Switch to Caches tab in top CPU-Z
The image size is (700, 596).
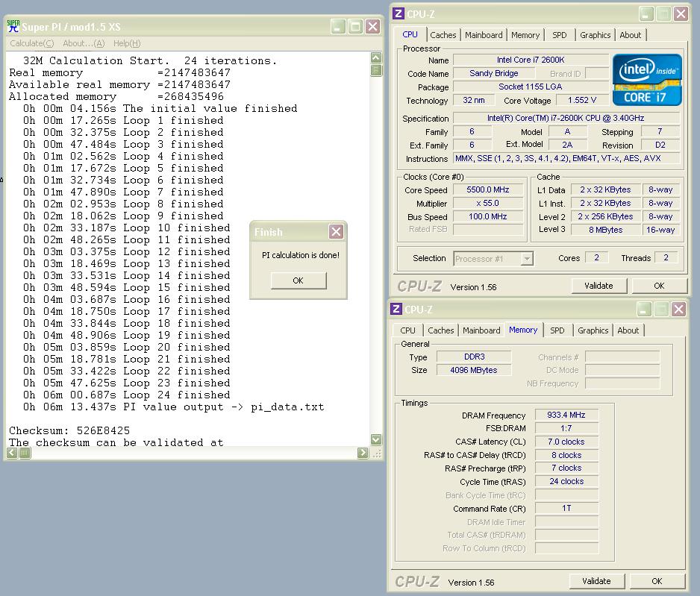coord(443,35)
